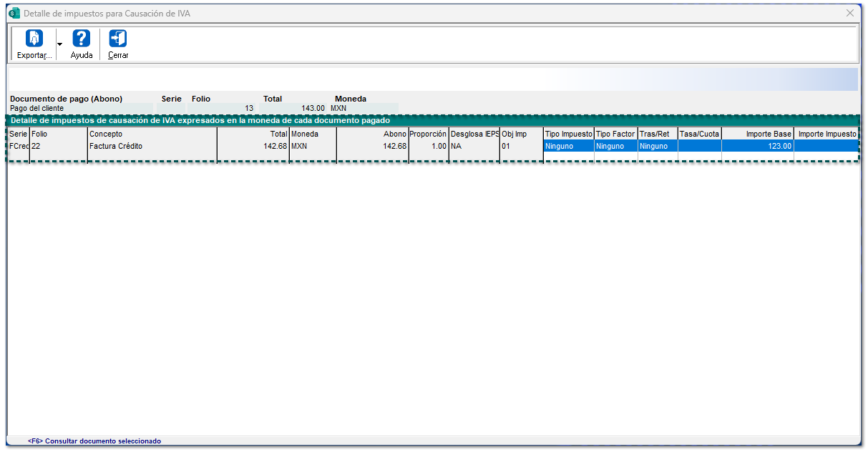Click the Cerrar door icon

[118, 39]
